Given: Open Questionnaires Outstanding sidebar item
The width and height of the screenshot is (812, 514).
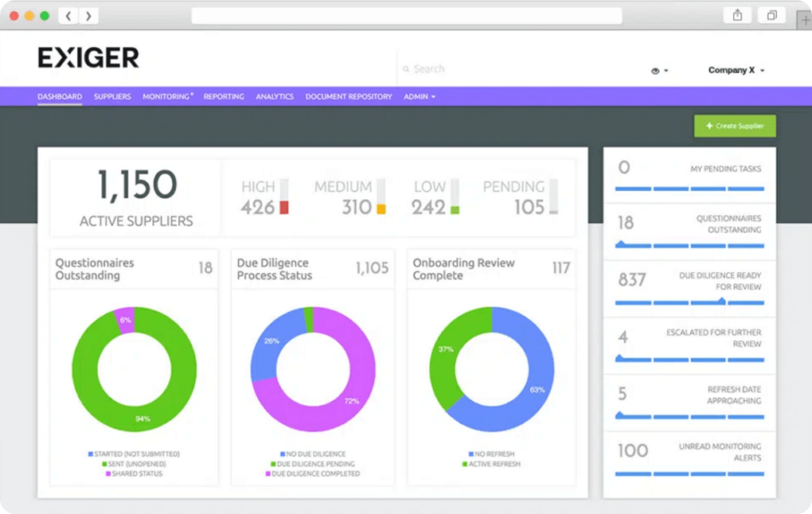Looking at the screenshot, I should (x=689, y=232).
